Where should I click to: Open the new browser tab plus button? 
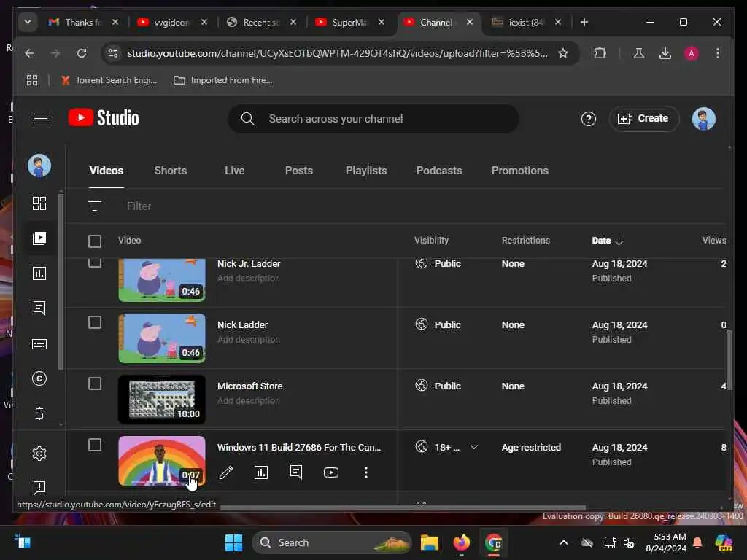click(x=584, y=22)
